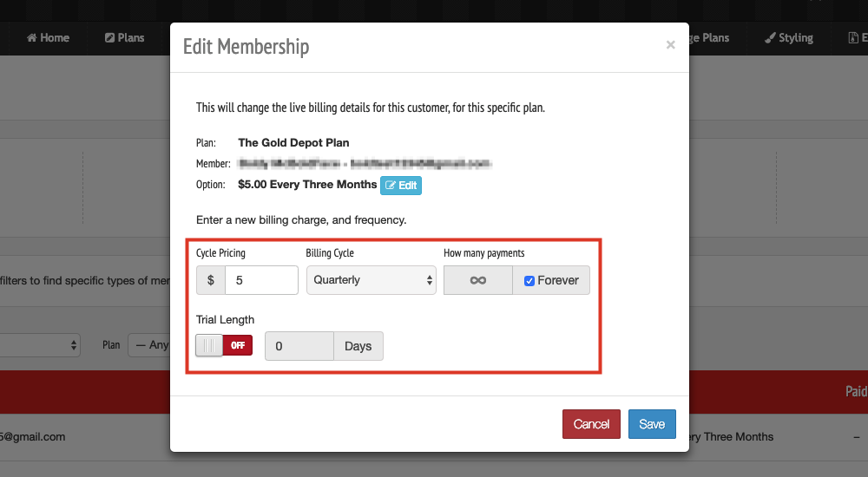Open the Plans menu item
868x477 pixels.
(x=124, y=37)
